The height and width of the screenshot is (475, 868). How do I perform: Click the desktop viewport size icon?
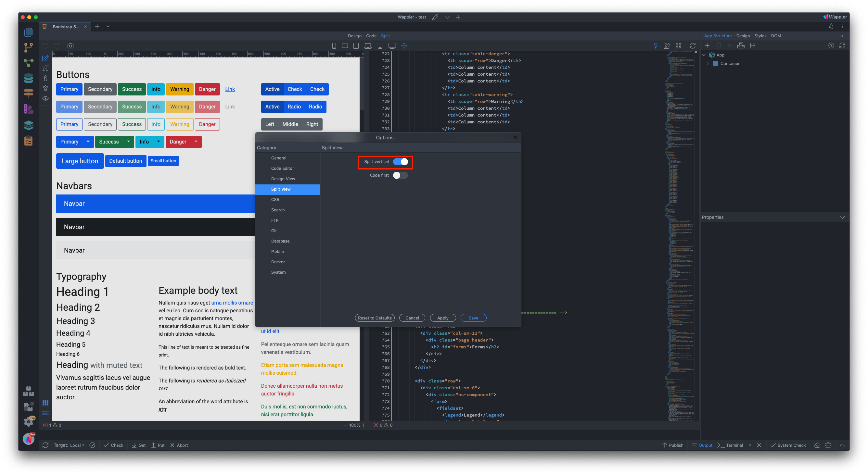click(x=380, y=45)
